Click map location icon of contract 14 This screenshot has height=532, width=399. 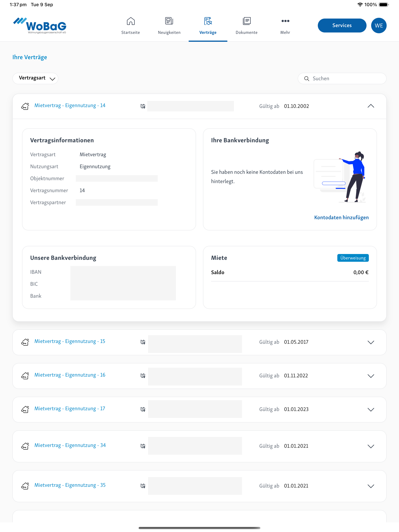click(143, 106)
